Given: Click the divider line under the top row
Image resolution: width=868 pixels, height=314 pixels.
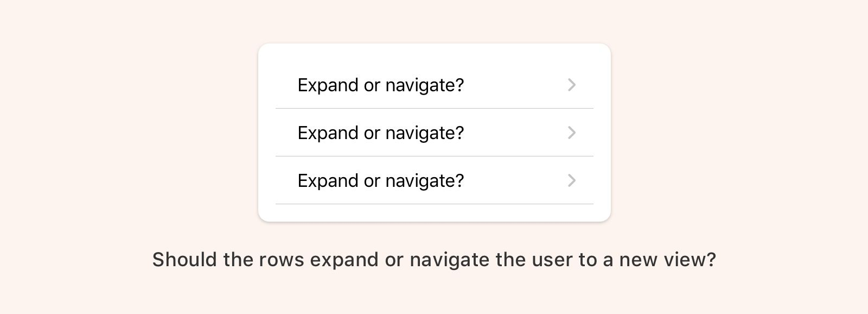Looking at the screenshot, I should [x=434, y=109].
